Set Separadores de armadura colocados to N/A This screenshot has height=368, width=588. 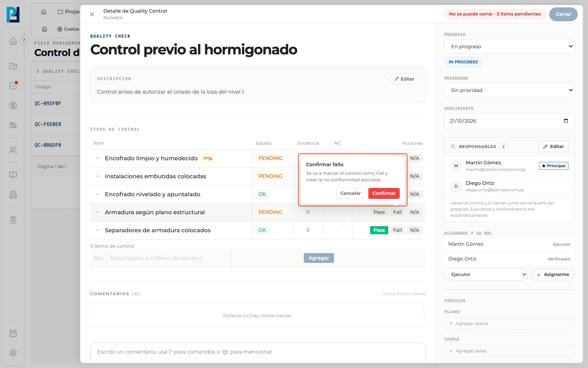414,230
